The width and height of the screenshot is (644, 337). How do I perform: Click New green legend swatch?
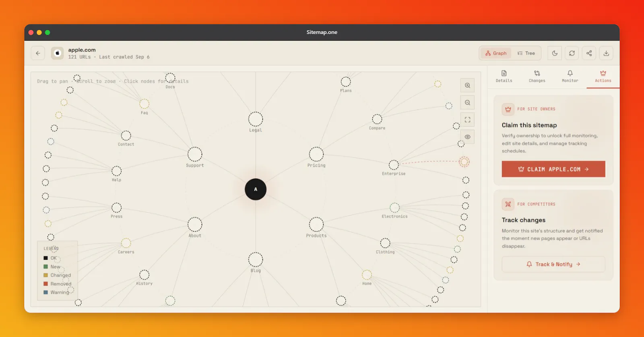click(46, 267)
